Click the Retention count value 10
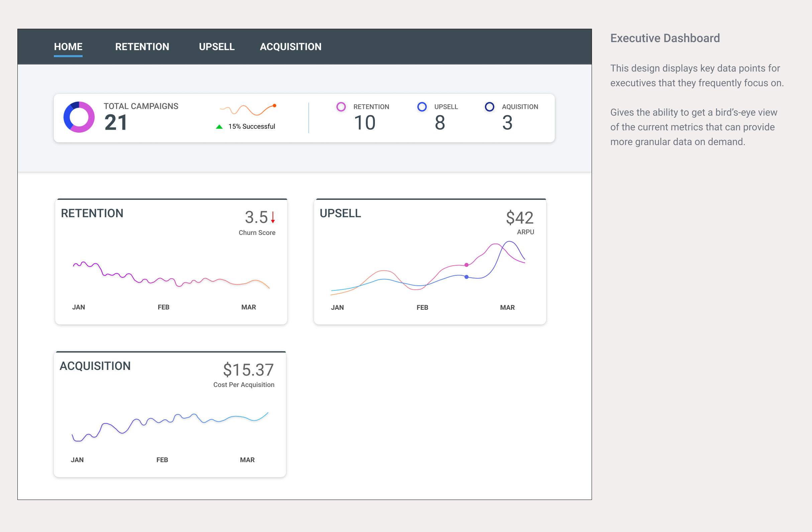Screen dimensions: 812x532 365,123
